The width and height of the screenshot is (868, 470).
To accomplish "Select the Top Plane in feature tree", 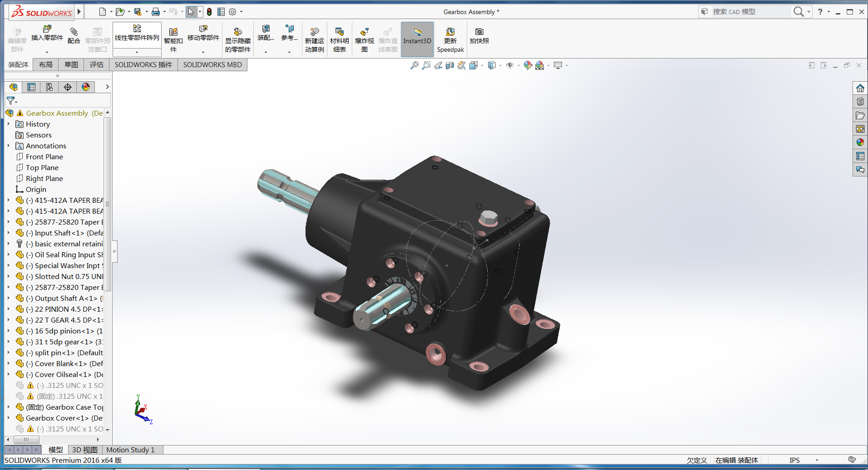I will point(42,167).
